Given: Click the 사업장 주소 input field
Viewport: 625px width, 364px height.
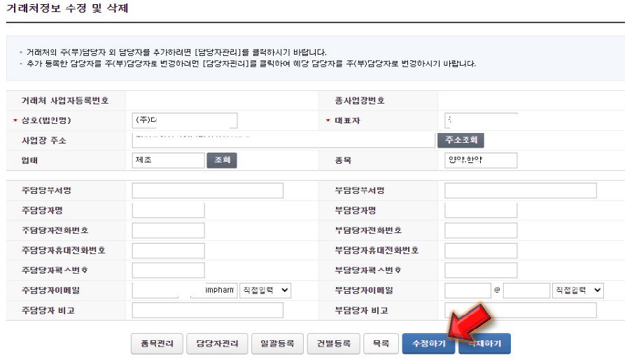Looking at the screenshot, I should 283,140.
